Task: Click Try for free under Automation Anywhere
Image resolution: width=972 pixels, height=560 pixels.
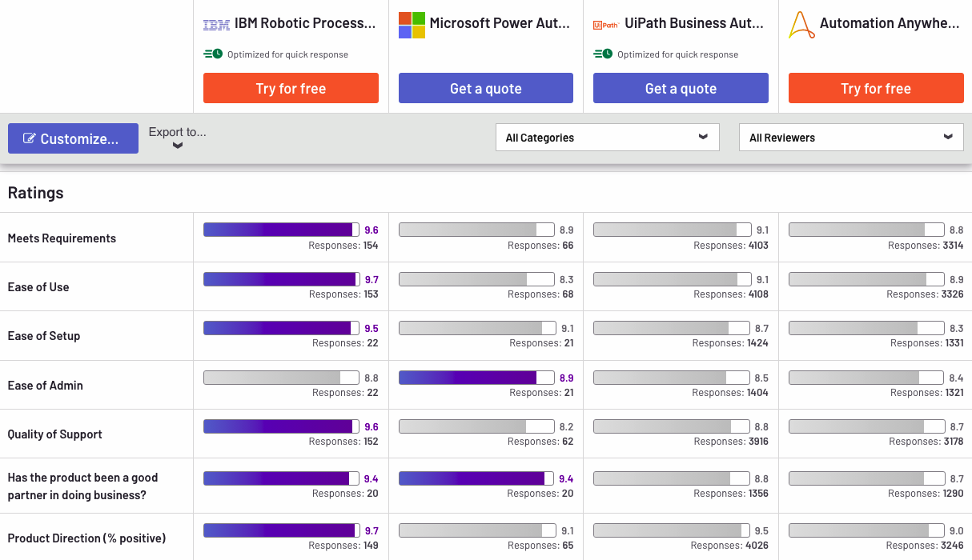Action: 876,88
